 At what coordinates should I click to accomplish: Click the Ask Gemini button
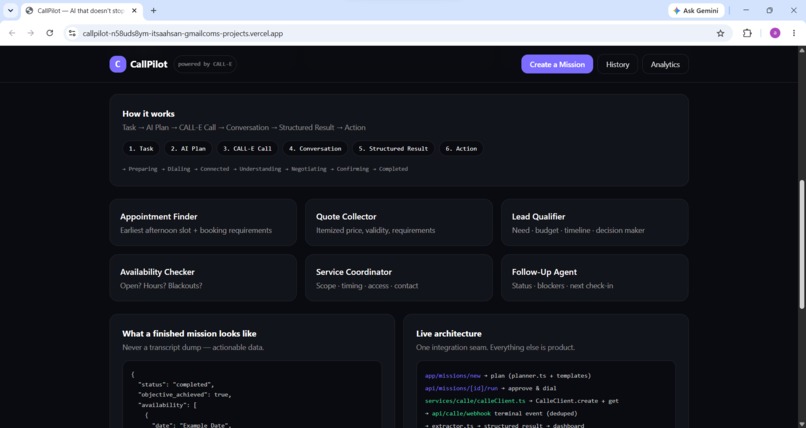696,10
